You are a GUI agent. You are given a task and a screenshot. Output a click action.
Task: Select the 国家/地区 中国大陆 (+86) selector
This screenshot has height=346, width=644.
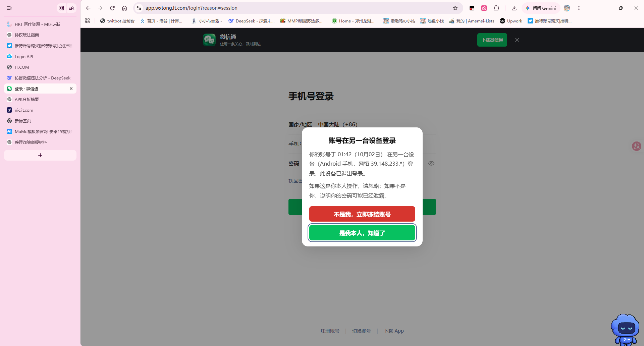tap(362, 124)
